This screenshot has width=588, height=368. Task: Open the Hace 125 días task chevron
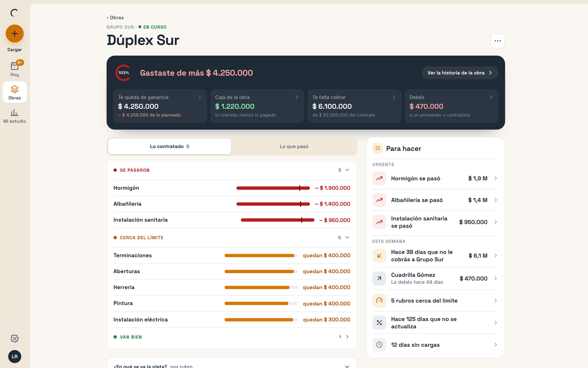pyautogui.click(x=496, y=323)
